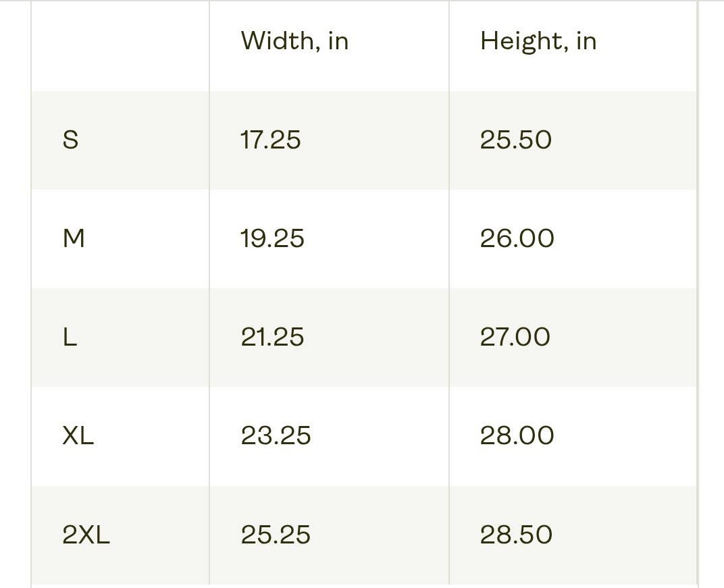Image resolution: width=724 pixels, height=588 pixels.
Task: Click the 23.25 width value
Action: point(276,435)
